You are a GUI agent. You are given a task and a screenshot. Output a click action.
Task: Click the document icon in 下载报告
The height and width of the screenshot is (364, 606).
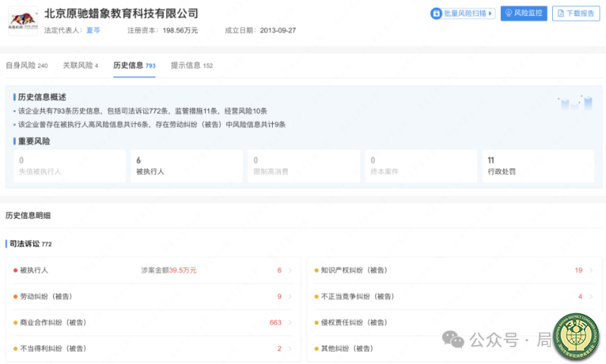(561, 14)
